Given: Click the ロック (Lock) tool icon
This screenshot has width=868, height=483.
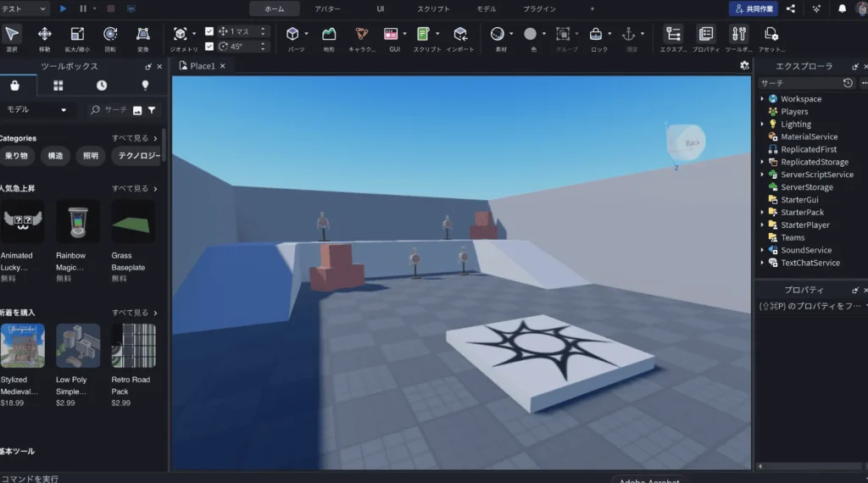Looking at the screenshot, I should coord(596,34).
